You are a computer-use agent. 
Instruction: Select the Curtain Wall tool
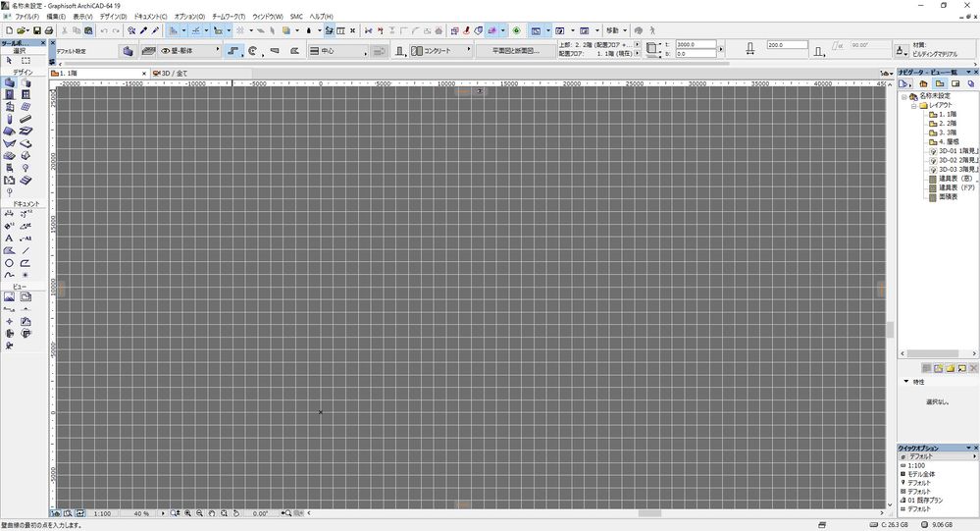[x=26, y=107]
